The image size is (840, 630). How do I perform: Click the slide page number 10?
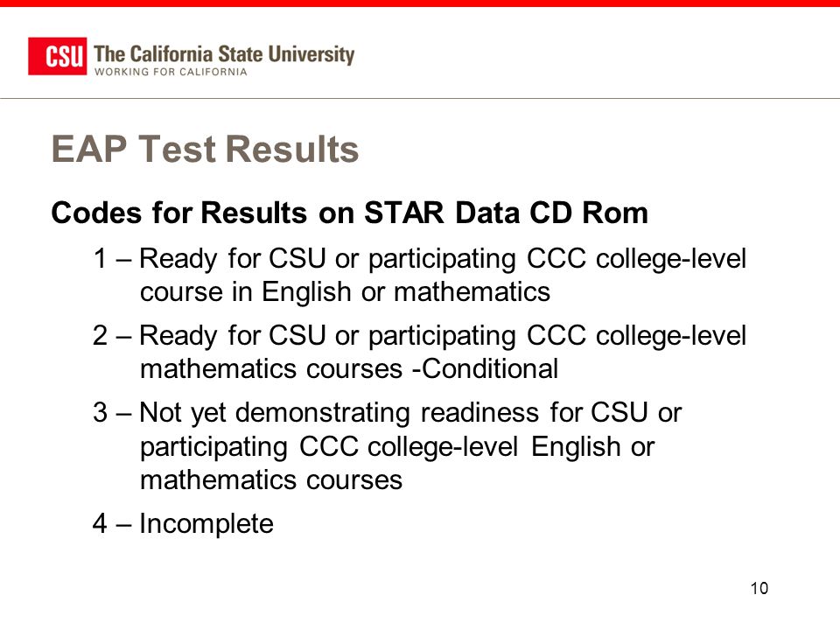pyautogui.click(x=759, y=588)
